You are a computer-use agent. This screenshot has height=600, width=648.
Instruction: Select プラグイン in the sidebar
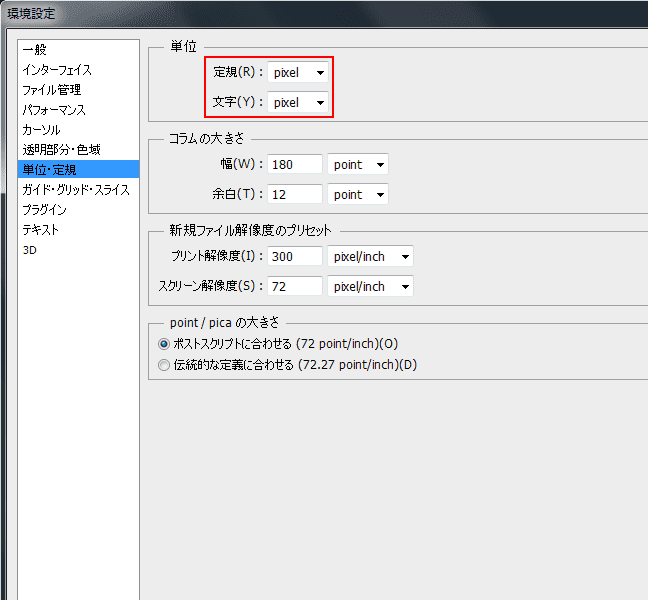tap(45, 210)
